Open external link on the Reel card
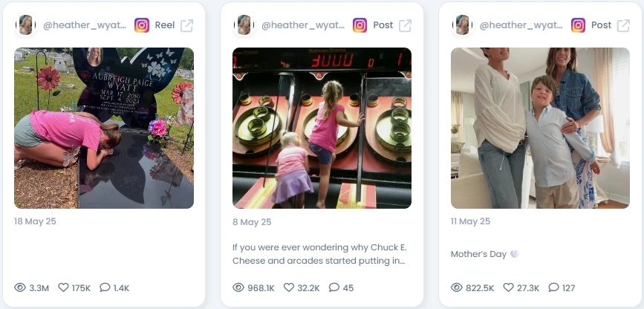This screenshot has width=644, height=309. point(187,25)
